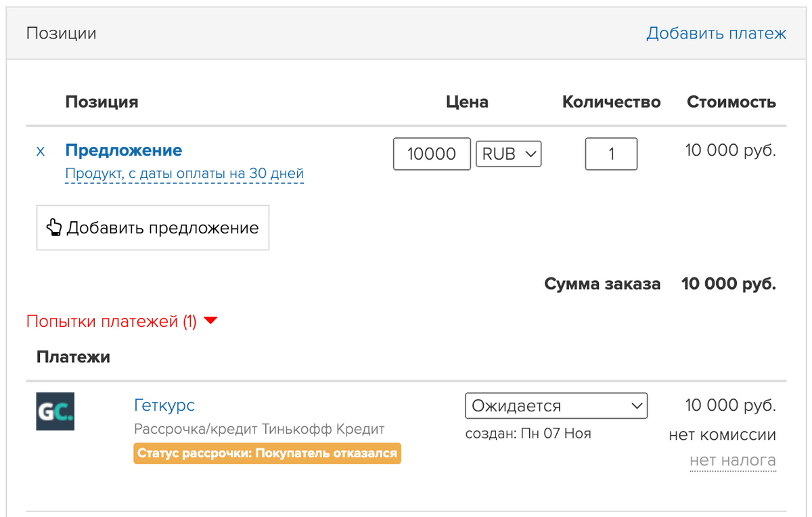Click the bold 10 000 руб. order total

729,284
